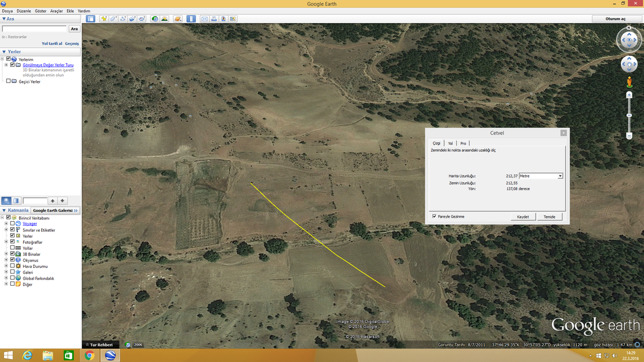Expand the Okyanus layer node

coord(6,260)
